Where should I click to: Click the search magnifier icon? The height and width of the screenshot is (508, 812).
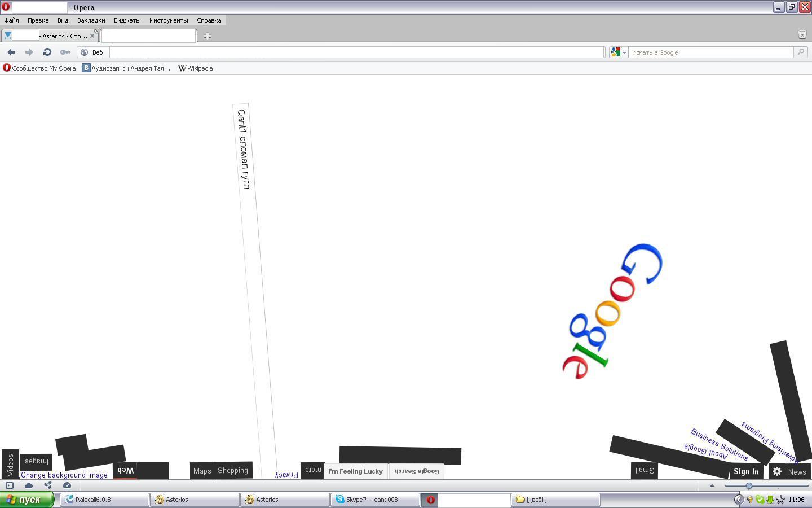click(x=800, y=52)
